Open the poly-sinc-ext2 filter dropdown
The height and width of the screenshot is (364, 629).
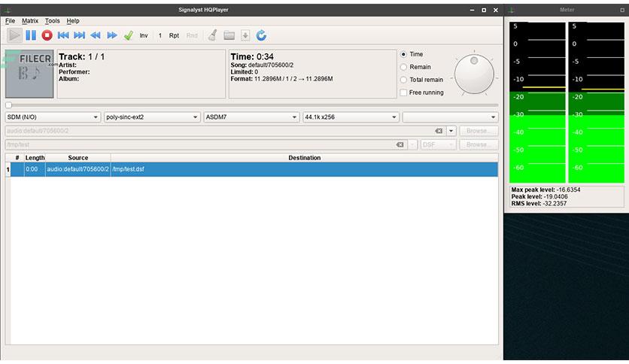152,117
